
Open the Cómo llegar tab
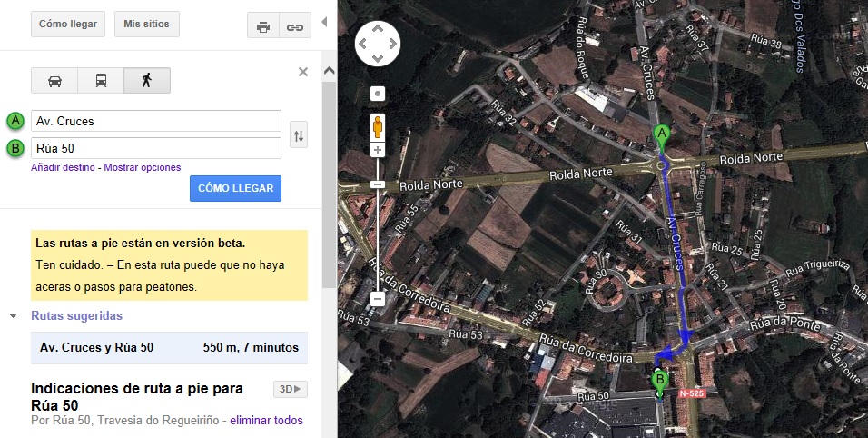point(68,24)
